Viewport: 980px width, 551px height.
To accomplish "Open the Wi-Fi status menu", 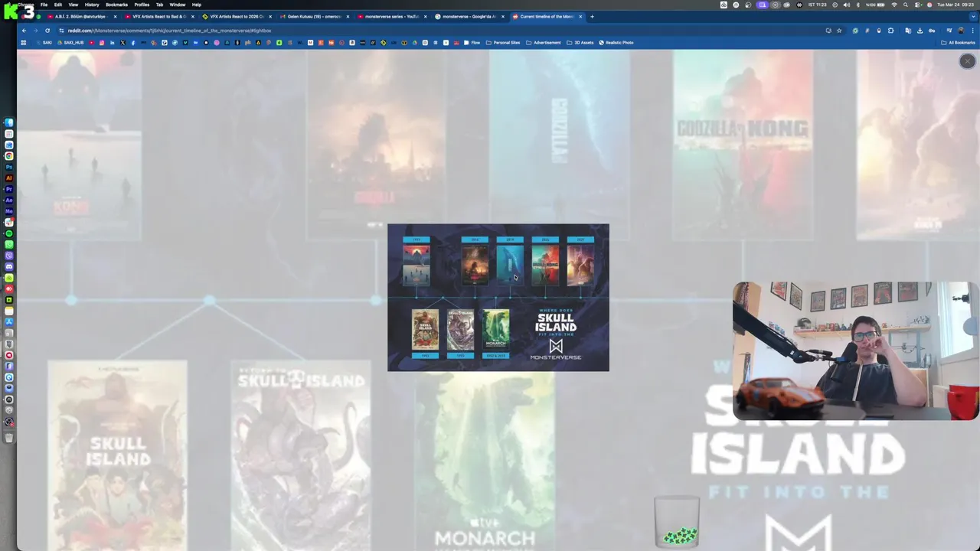I will tap(894, 5).
